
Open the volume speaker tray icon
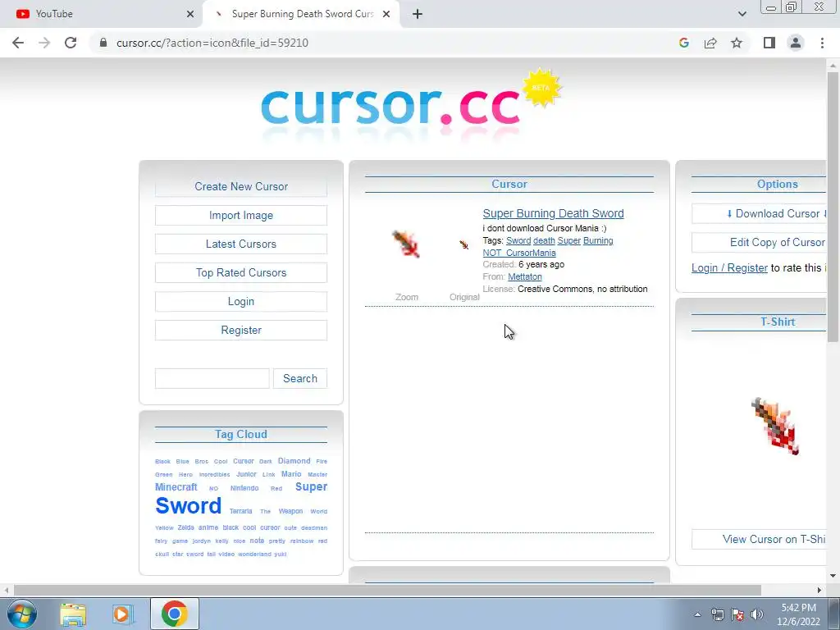(756, 615)
